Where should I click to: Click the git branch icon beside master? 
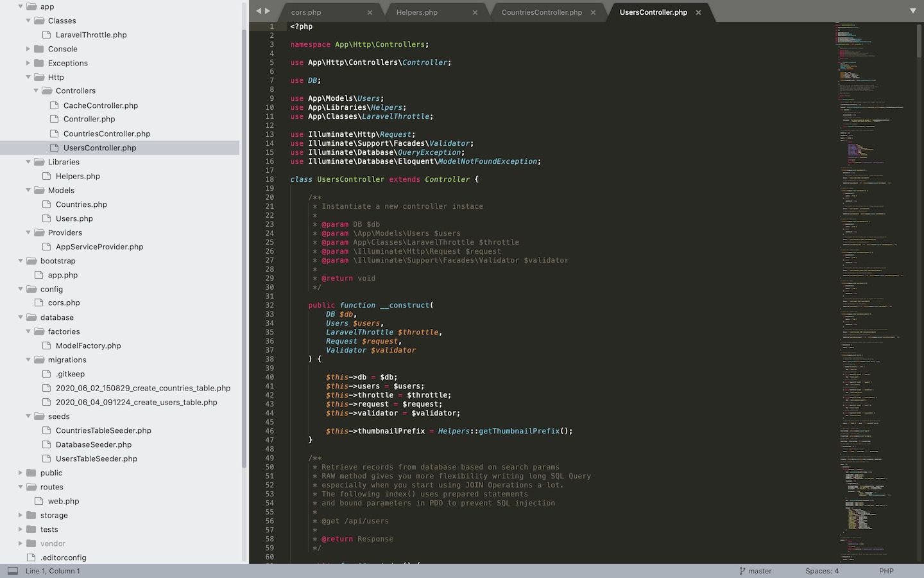(x=742, y=571)
